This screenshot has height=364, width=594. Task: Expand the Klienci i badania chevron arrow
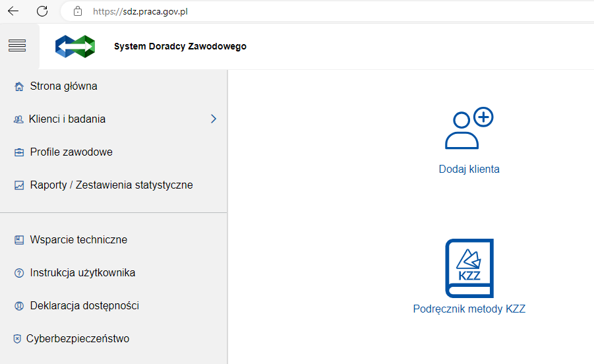(213, 119)
